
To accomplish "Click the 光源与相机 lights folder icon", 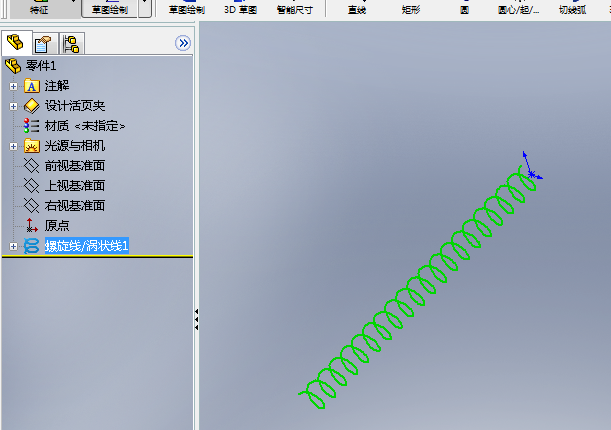I will [32, 146].
